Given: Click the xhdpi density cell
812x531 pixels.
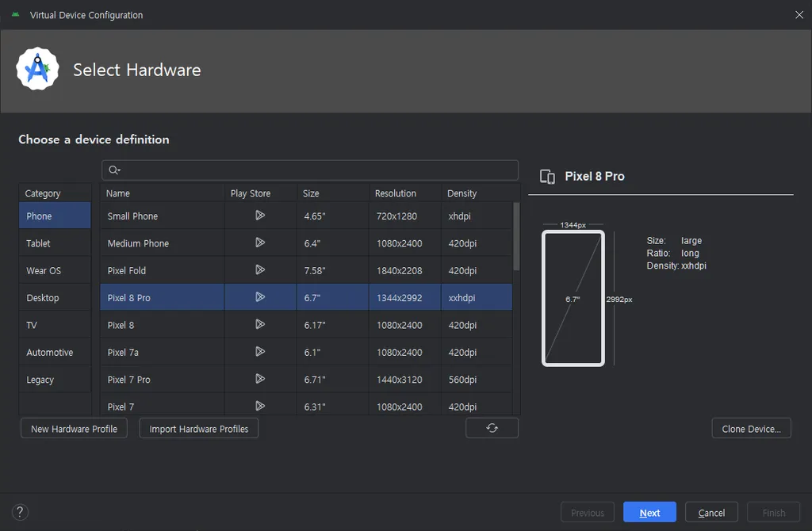Looking at the screenshot, I should tap(477, 216).
